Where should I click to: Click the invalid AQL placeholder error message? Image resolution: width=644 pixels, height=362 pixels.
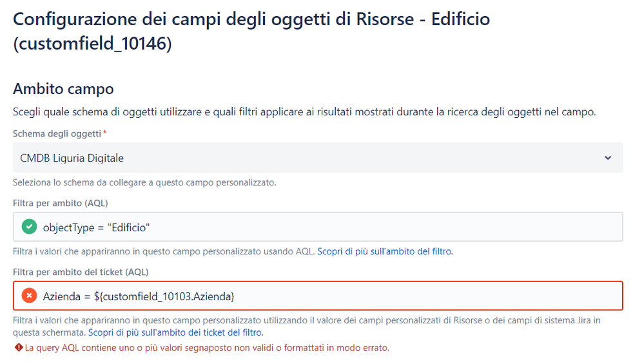[x=207, y=348]
